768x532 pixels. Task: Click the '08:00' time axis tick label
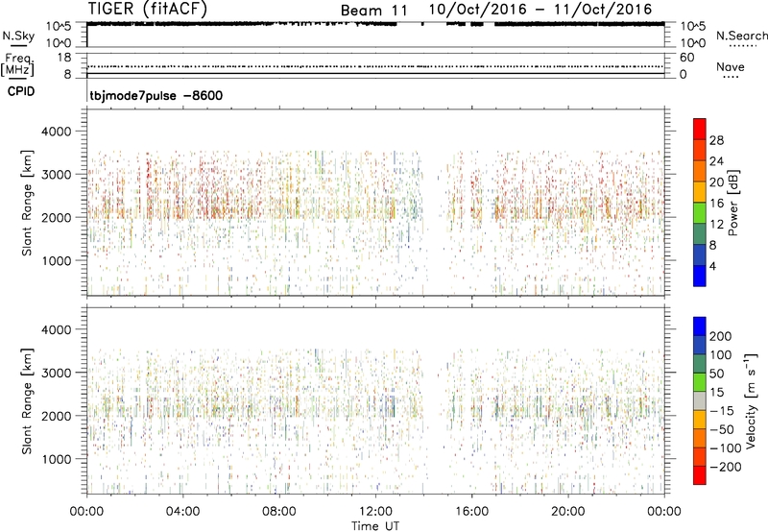tap(278, 512)
